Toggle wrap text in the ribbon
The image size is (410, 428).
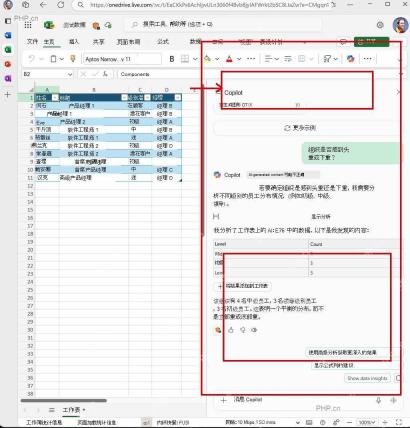(x=288, y=59)
